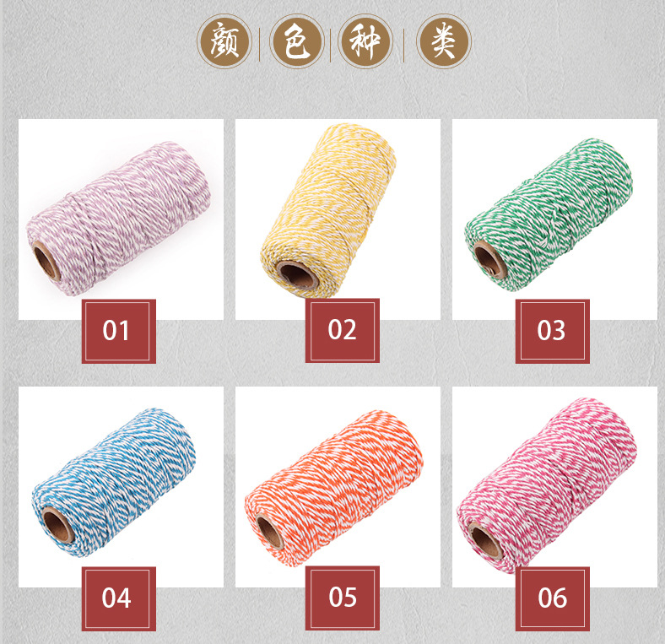Click the purple twine spool image
The height and width of the screenshot is (644, 665).
pyautogui.click(x=119, y=218)
